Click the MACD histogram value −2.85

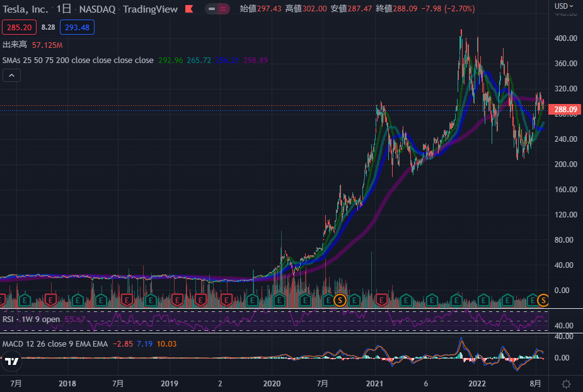(x=123, y=344)
